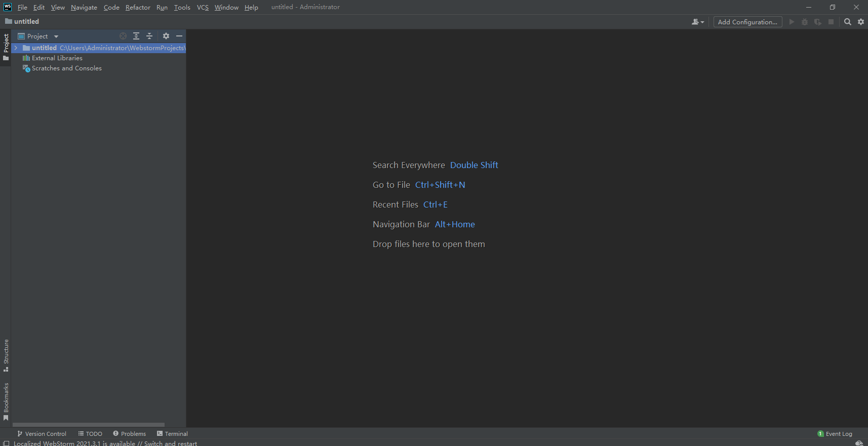
Task: Select the untitled project root node
Action: click(99, 48)
